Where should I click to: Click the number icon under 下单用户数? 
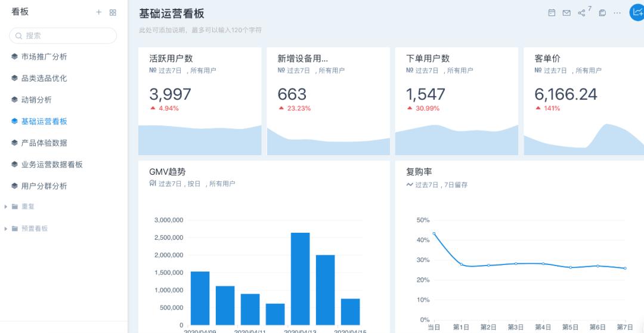pos(410,70)
